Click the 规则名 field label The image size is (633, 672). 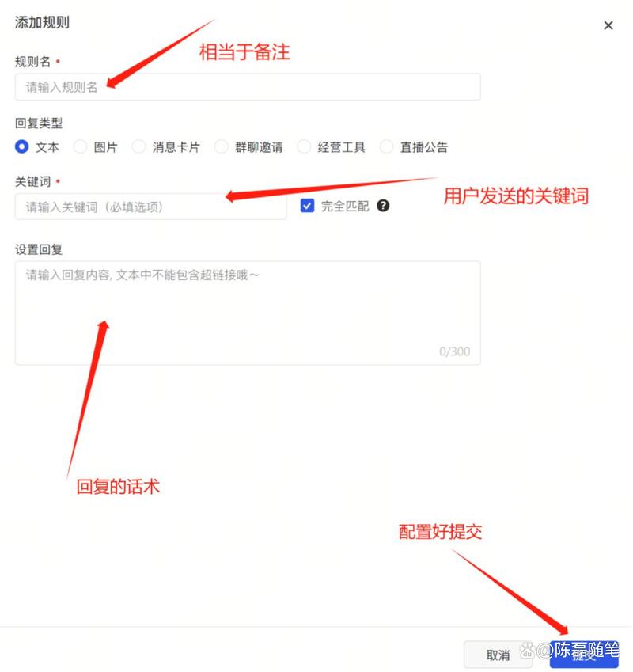pyautogui.click(x=32, y=62)
